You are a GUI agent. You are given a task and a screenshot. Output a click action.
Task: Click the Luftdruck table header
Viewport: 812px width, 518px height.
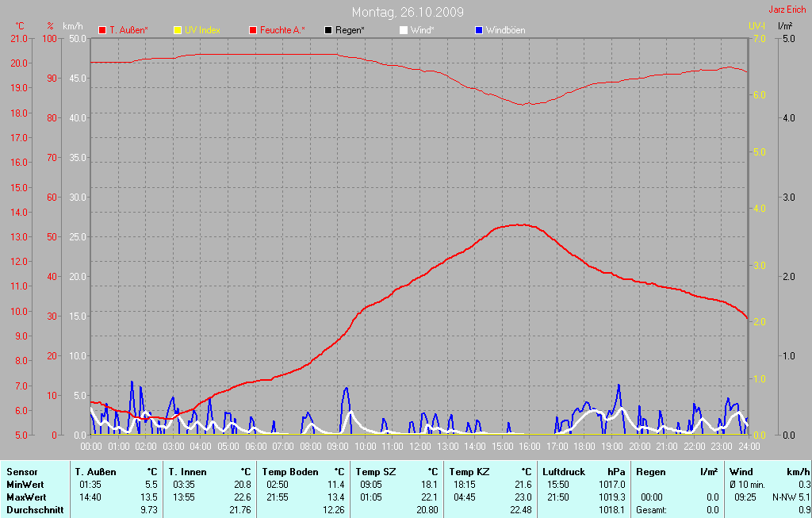point(564,472)
